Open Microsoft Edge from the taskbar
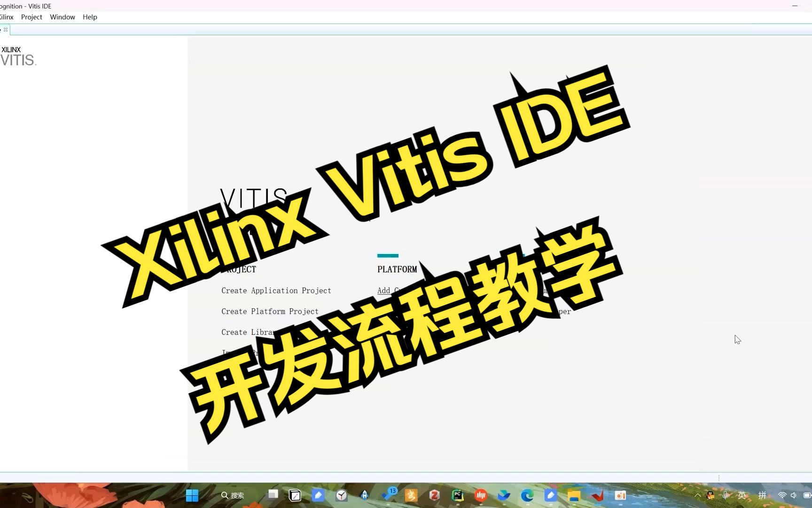Image resolution: width=812 pixels, height=508 pixels. click(527, 495)
